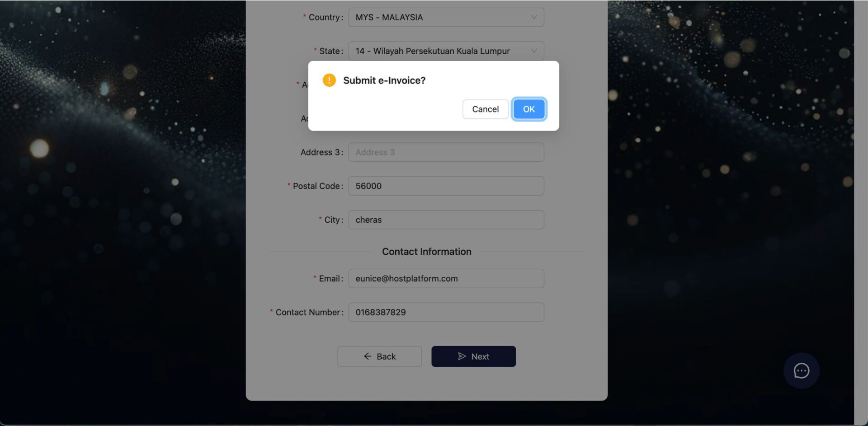Go to the Next step

(473, 356)
